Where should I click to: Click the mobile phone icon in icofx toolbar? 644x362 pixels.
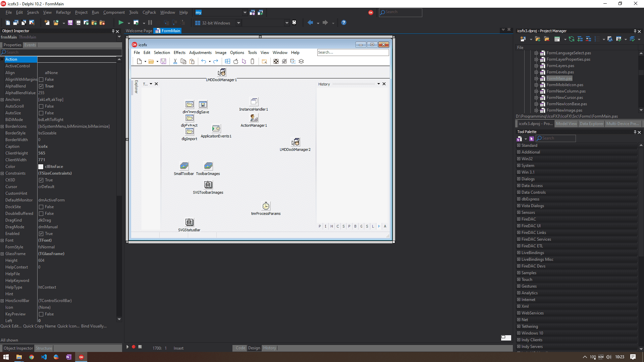coord(253,61)
